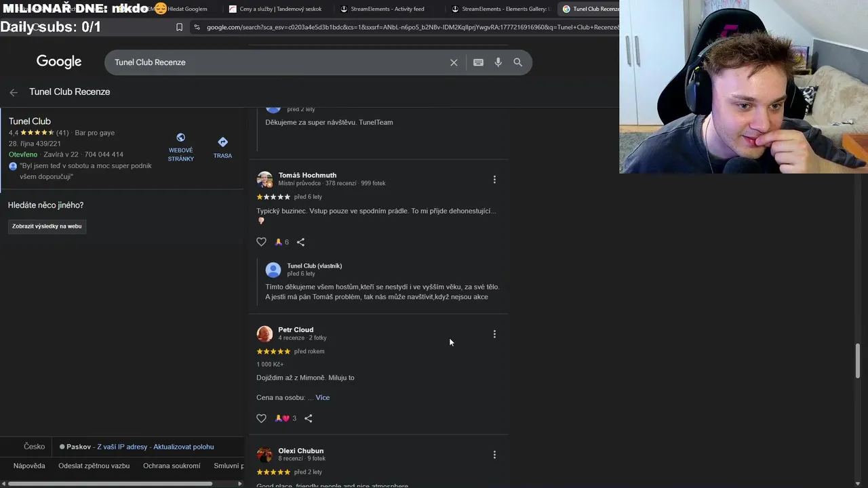Click the Tunel Club (vlastník) reply from 6 years ago
Screen dimensions: 868x488
tap(314, 266)
